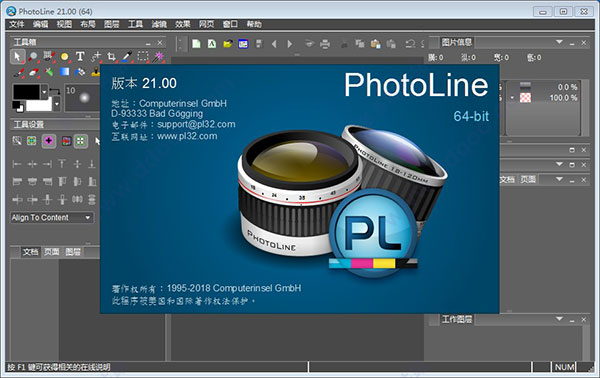Image resolution: width=600 pixels, height=378 pixels.
Task: Select the paint bucket fill tool
Action: [80, 72]
